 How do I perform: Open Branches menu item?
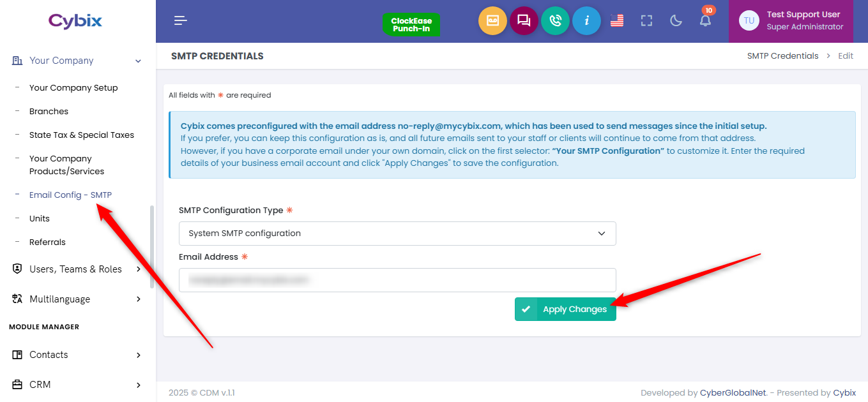point(49,112)
